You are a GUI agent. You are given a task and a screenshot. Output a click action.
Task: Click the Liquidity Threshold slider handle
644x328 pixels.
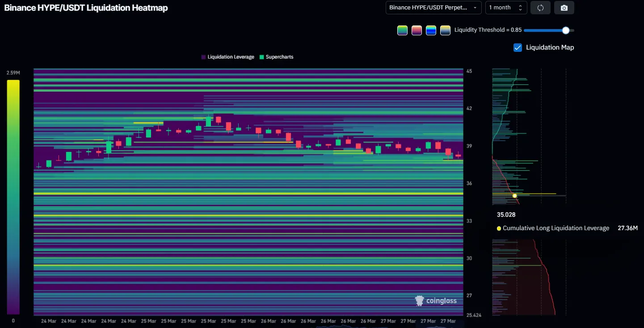tap(566, 30)
